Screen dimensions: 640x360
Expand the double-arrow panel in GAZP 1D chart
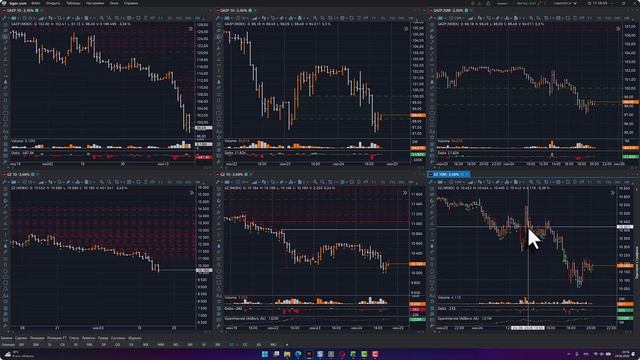coord(191,29)
